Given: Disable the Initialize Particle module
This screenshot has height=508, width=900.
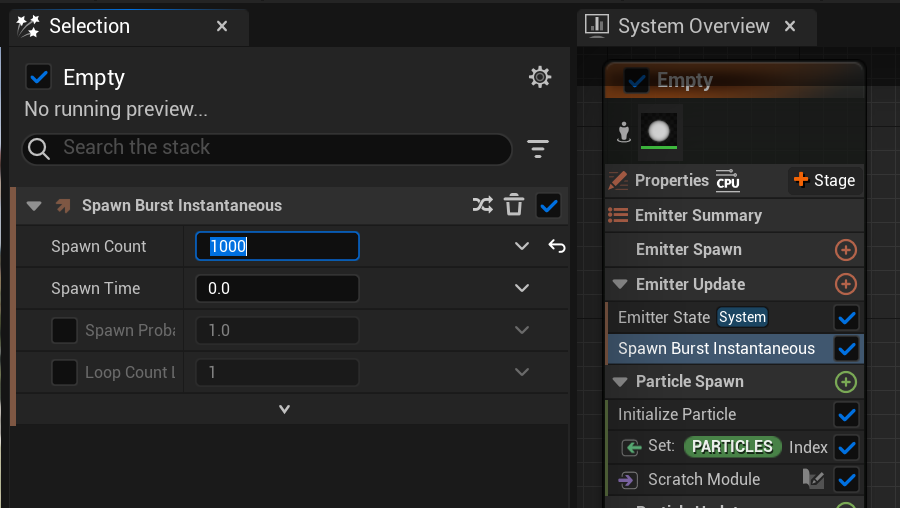Looking at the screenshot, I should [847, 415].
